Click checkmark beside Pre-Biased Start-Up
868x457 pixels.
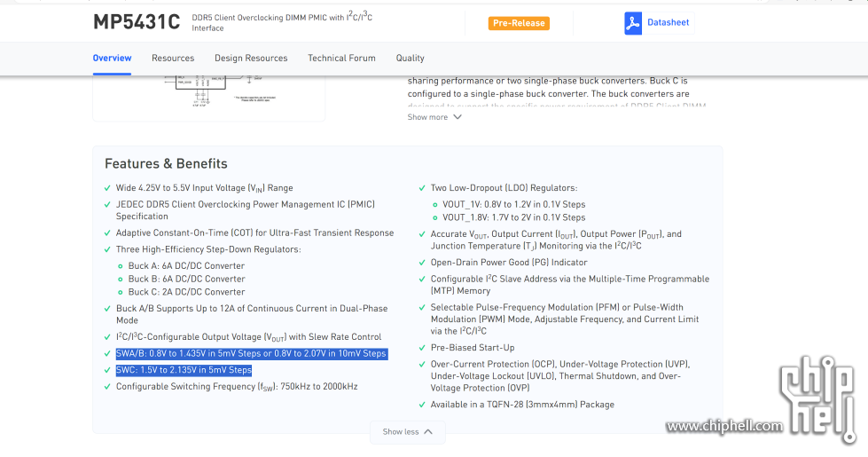tap(422, 349)
